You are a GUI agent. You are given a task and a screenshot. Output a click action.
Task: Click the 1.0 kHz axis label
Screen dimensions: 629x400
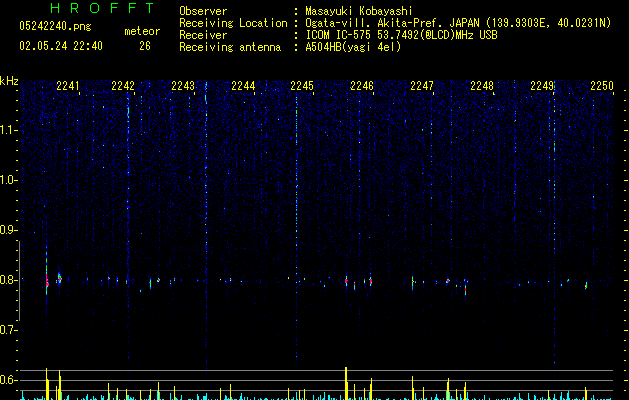click(x=8, y=180)
